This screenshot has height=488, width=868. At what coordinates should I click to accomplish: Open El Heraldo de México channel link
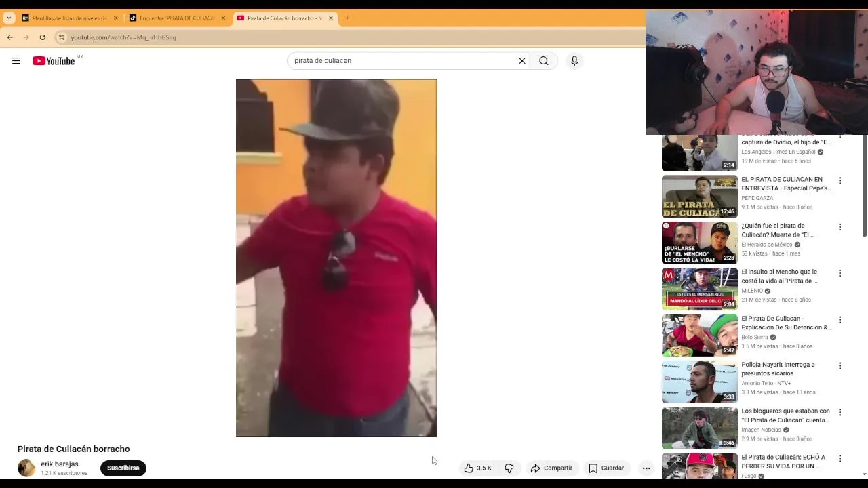767,245
